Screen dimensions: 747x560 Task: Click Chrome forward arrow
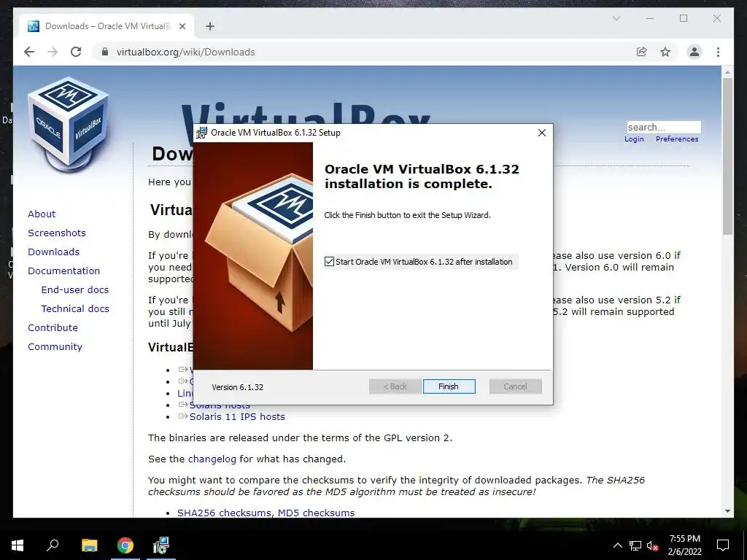click(x=53, y=52)
